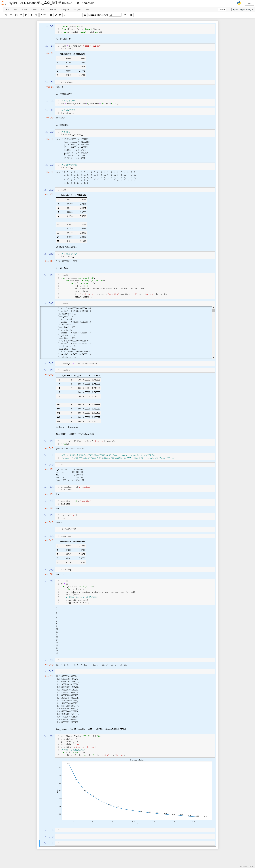Click the 448 rows × 4 columns text
Image resolution: width=255 pixels, height=868 pixels.
[x=67, y=427]
